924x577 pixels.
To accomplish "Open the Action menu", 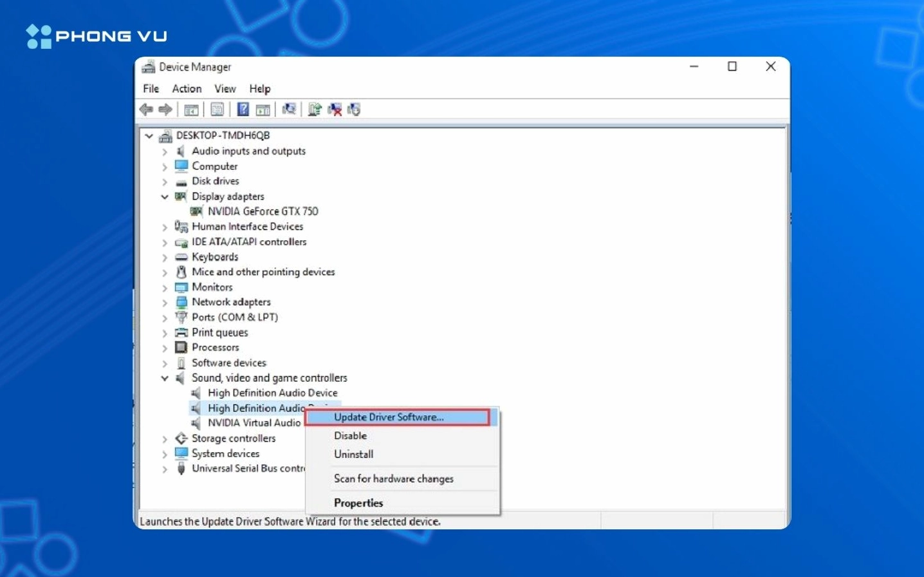I will (x=187, y=89).
